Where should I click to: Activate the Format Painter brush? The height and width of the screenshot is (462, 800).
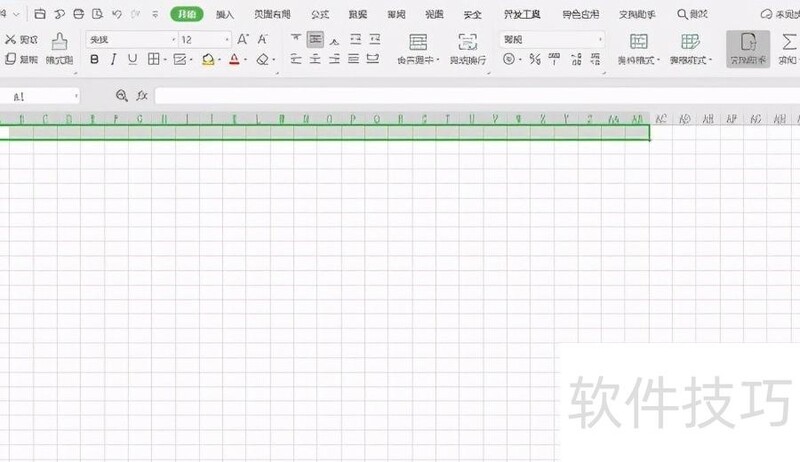coord(59,48)
